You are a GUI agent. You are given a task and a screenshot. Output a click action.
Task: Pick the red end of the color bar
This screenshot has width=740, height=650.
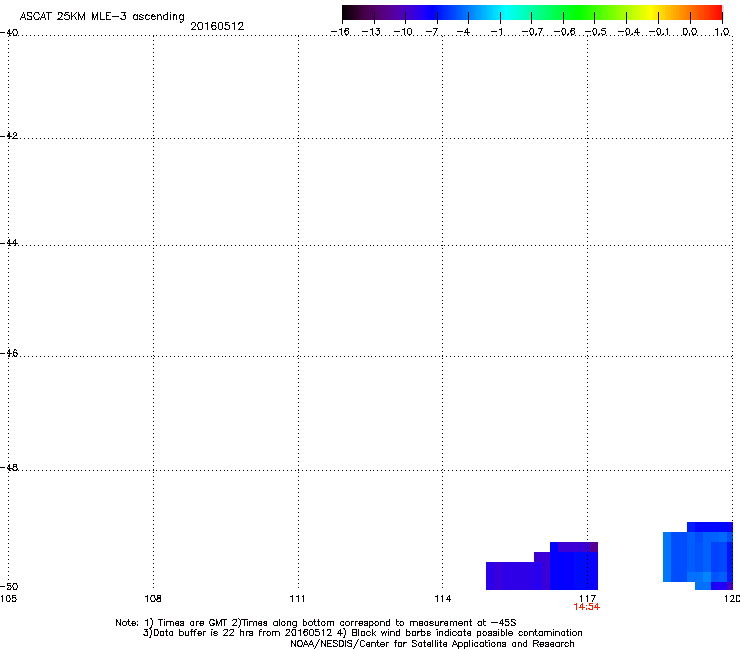[715, 13]
